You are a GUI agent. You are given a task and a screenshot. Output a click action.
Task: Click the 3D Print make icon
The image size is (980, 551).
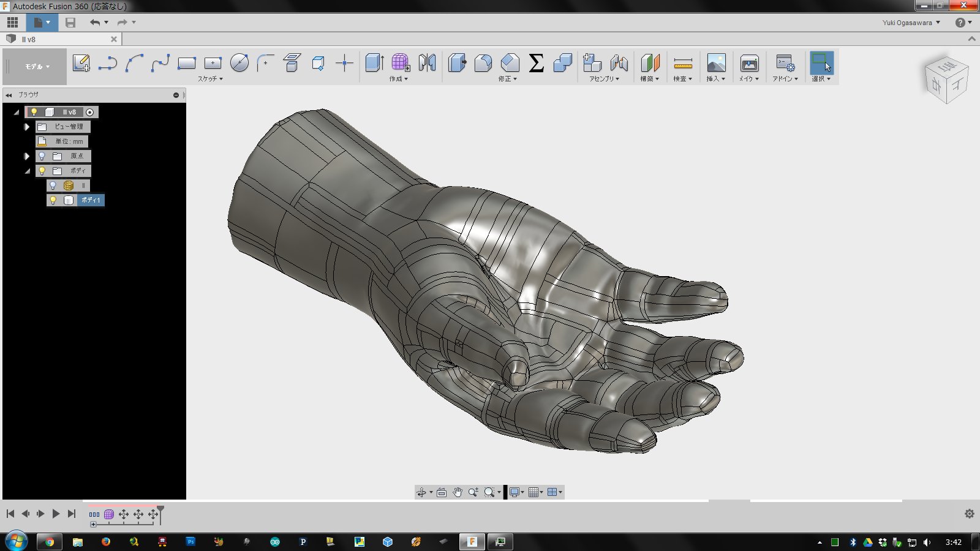749,62
